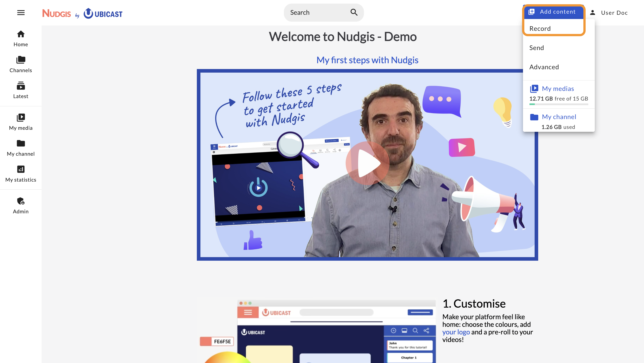Open the My medias link in dropdown
The width and height of the screenshot is (644, 363).
point(558,89)
